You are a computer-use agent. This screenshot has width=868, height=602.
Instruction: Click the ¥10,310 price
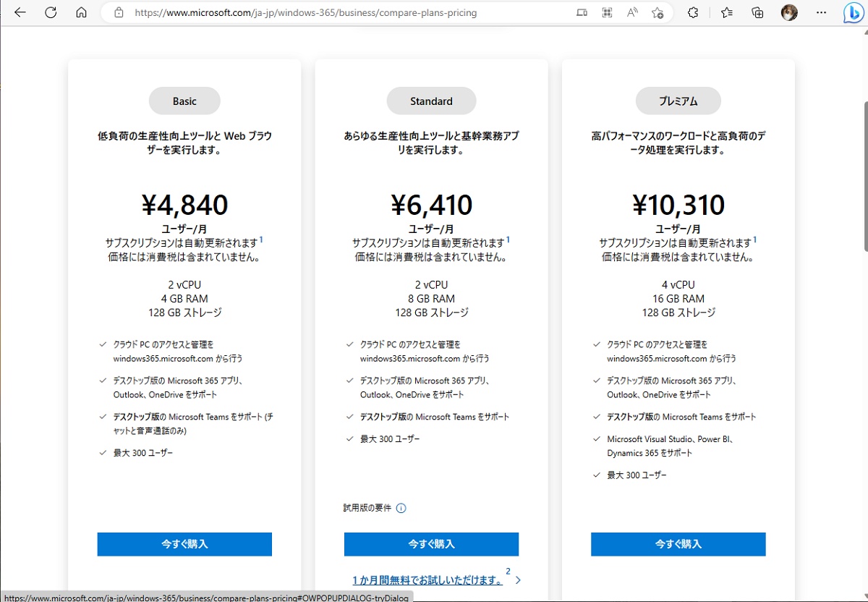(678, 205)
